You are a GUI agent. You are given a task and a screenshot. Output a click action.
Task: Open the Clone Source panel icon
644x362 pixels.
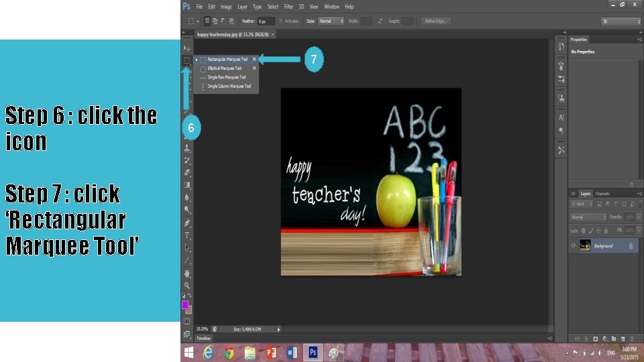tap(561, 98)
